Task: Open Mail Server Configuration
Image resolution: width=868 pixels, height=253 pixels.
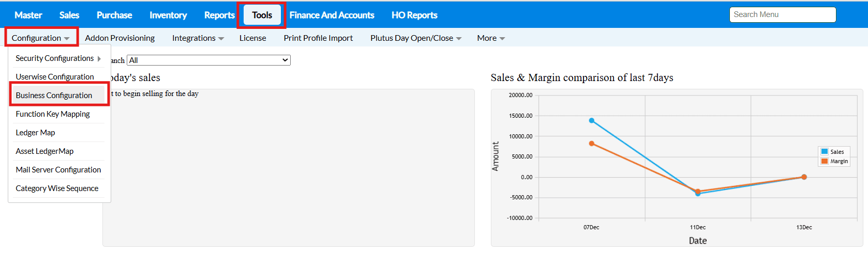Action: pyautogui.click(x=58, y=170)
